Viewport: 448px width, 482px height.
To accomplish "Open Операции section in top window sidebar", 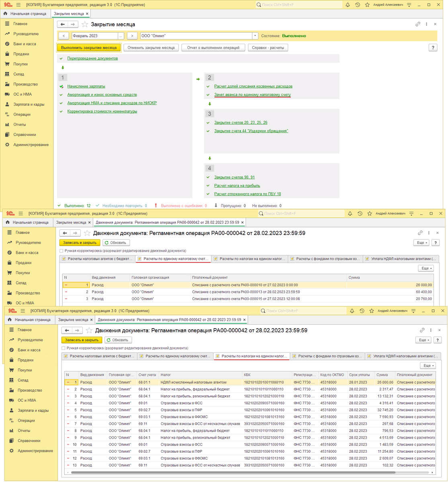I will [22, 114].
